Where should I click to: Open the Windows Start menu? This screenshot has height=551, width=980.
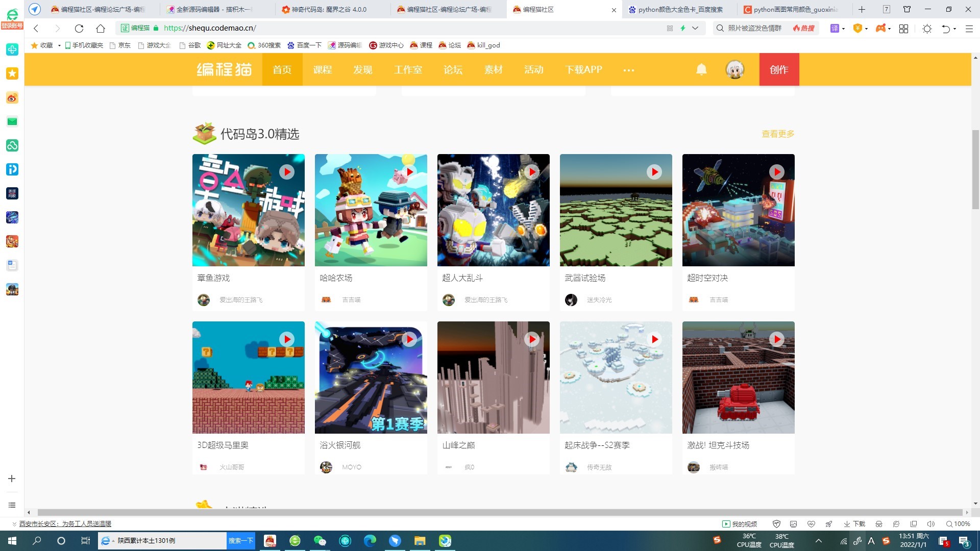pos(12,541)
